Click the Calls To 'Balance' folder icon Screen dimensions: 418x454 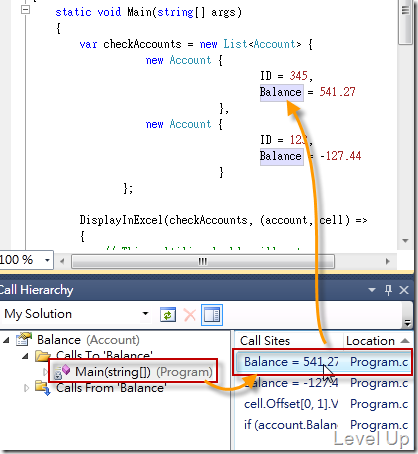click(x=43, y=356)
